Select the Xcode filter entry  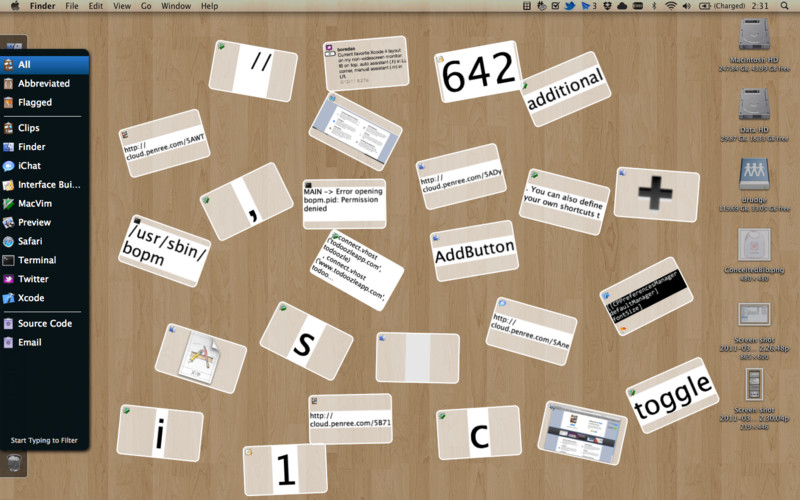[44, 298]
